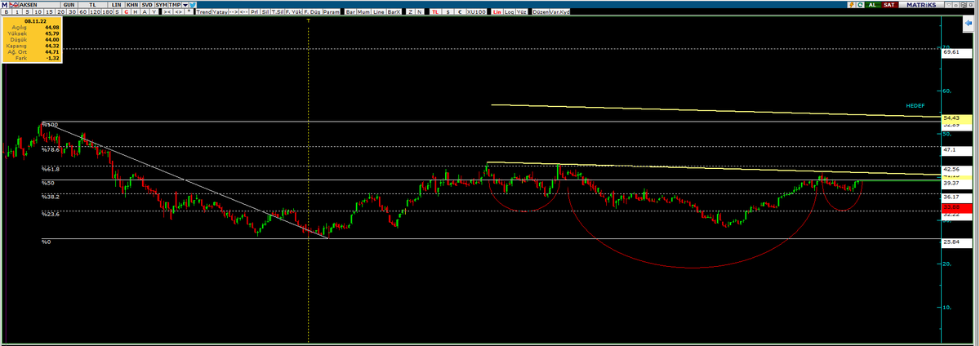Select the Trend line tool
Screen dimensions: 980x346
tap(203, 12)
